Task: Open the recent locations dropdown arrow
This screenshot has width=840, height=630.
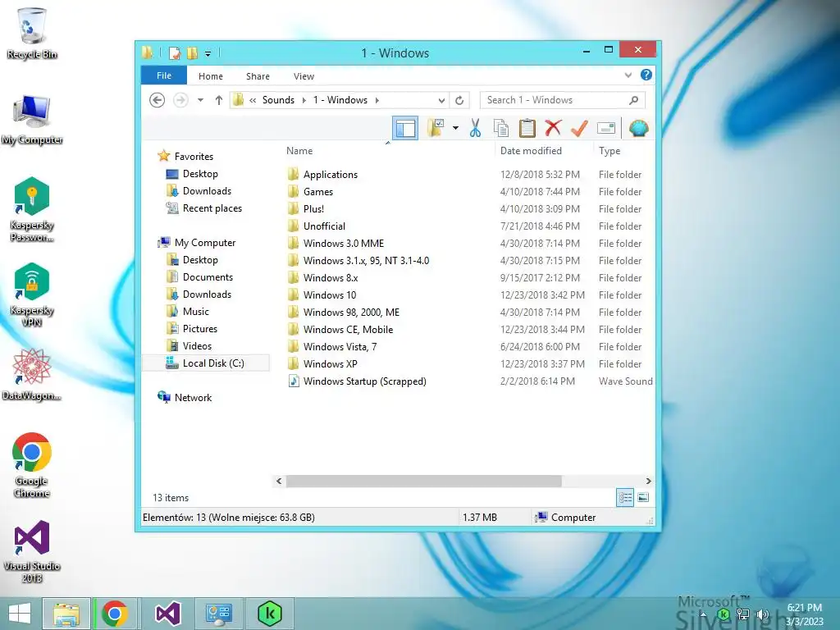Action: coord(200,100)
